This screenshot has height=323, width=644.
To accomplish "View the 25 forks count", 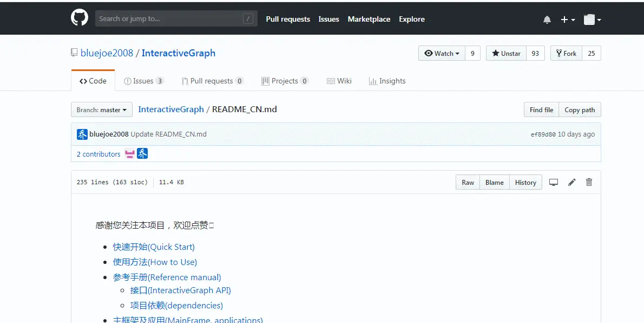I will click(592, 53).
